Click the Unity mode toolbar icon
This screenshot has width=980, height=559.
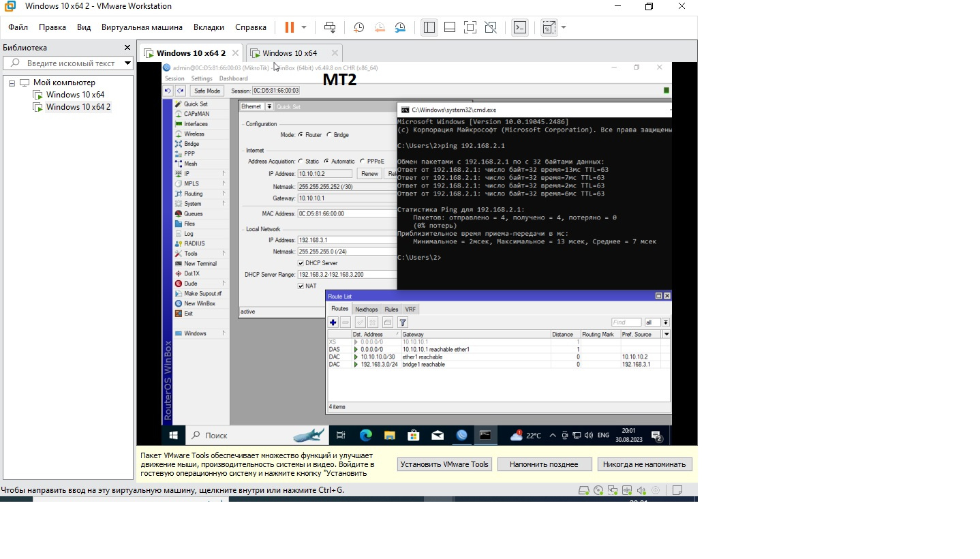point(491,27)
